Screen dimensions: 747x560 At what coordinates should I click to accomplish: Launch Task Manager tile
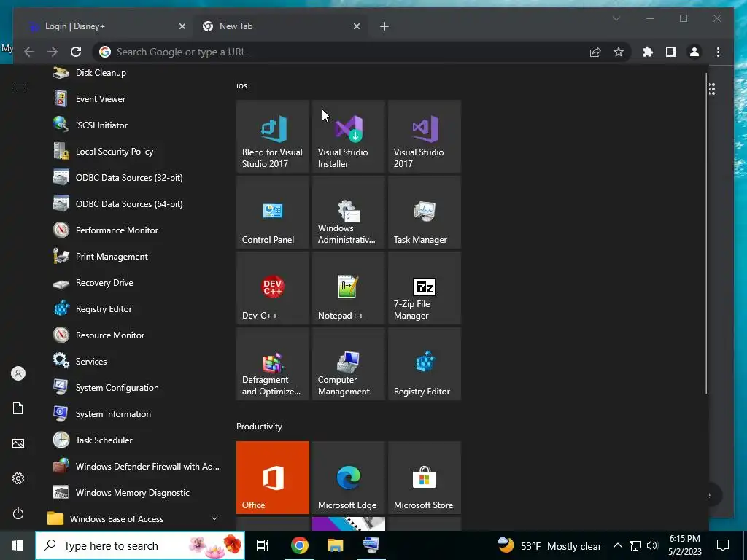pos(425,212)
